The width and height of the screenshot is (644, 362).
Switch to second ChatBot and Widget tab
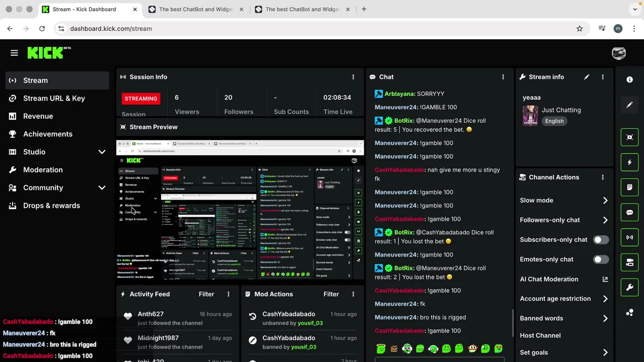(196, 9)
